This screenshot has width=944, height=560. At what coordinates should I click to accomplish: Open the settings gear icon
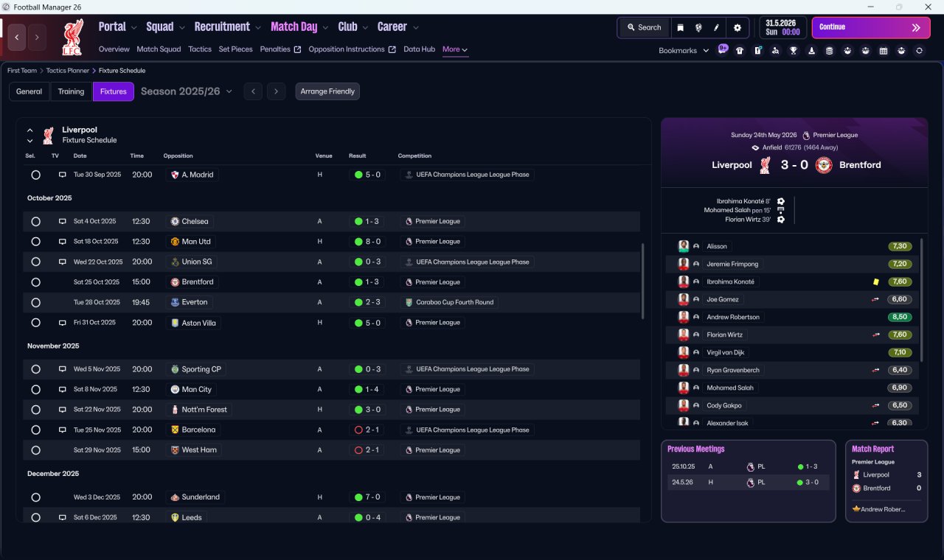(x=737, y=27)
